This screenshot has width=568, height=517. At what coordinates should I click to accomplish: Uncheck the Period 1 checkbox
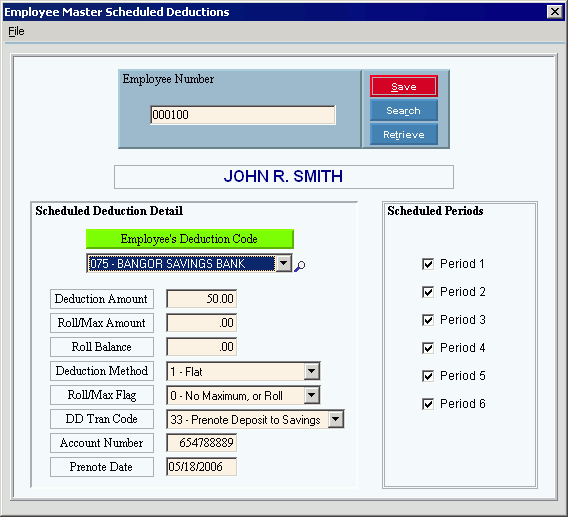click(x=428, y=264)
